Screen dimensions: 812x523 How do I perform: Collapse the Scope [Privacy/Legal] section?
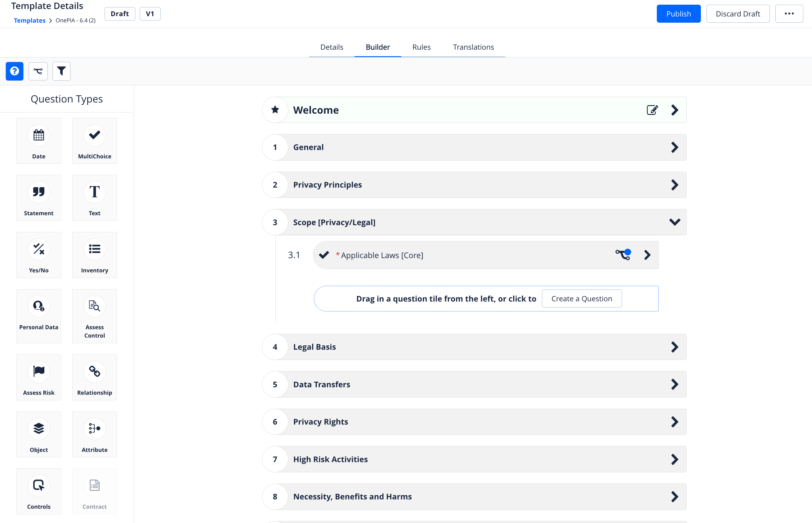[674, 222]
